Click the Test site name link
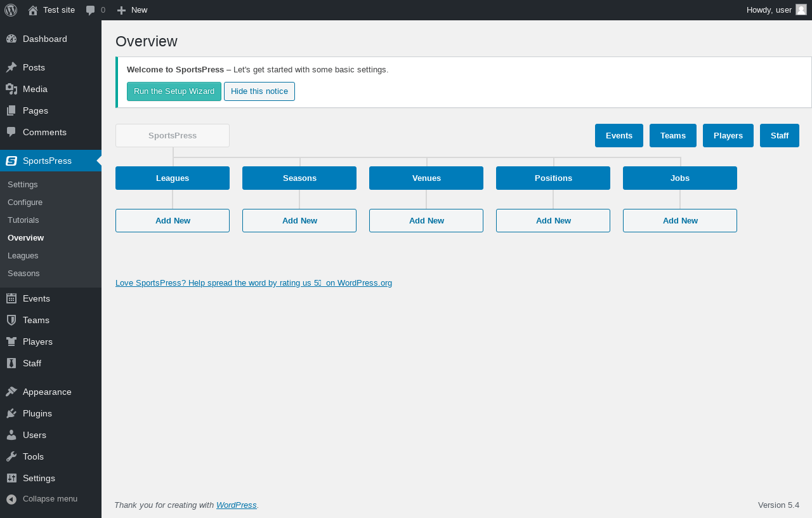 pyautogui.click(x=59, y=10)
